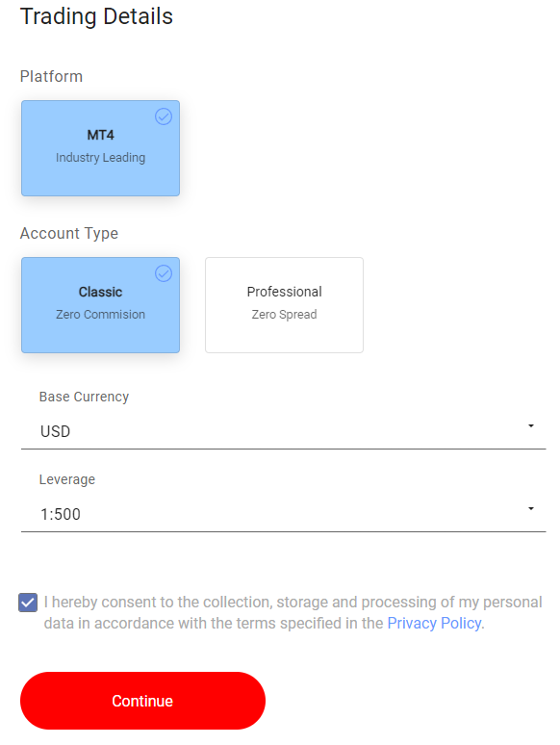Click the Platform section label

(x=51, y=76)
